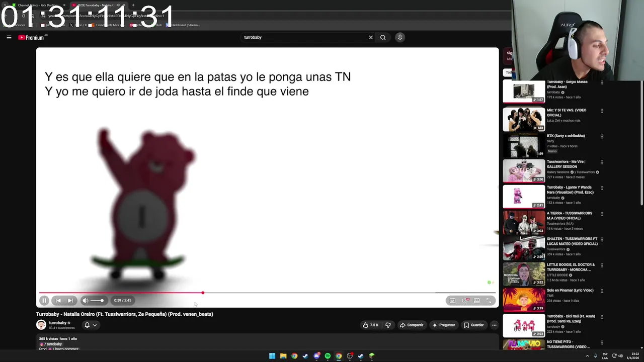Image resolution: width=644 pixels, height=362 pixels.
Task: Click the Preguntar button
Action: pos(443,325)
